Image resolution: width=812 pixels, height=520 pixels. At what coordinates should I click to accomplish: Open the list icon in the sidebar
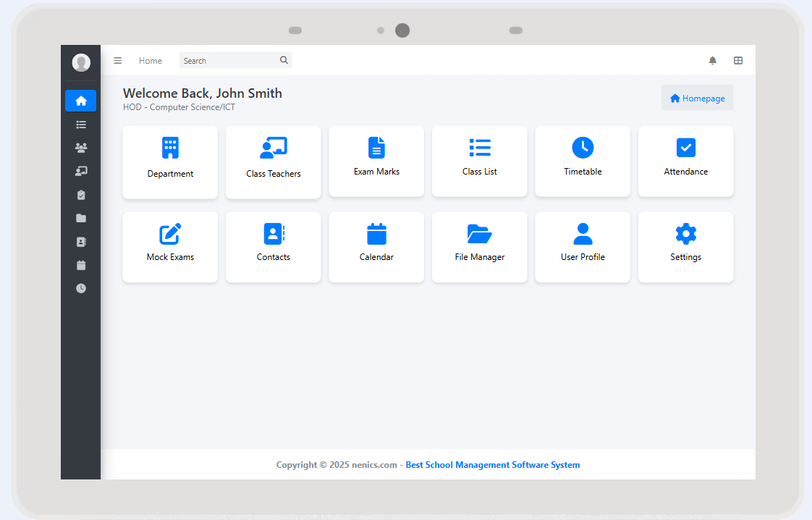coord(80,125)
